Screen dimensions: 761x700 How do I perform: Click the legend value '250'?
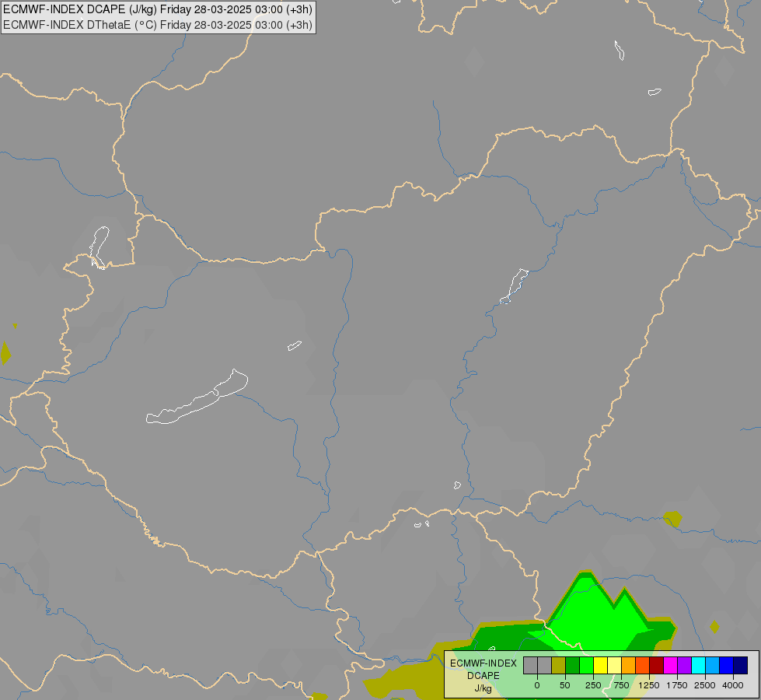point(593,685)
